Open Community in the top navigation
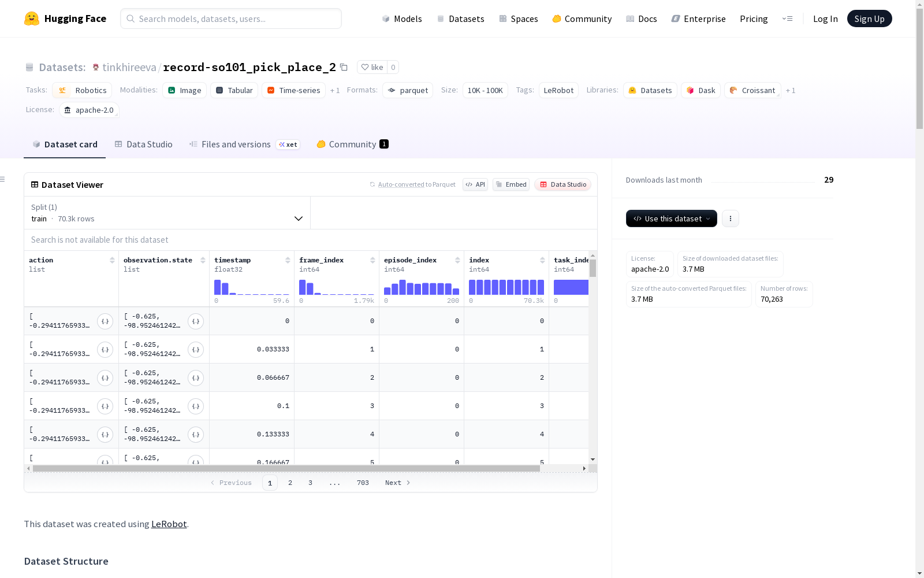This screenshot has width=924, height=578. click(x=582, y=18)
